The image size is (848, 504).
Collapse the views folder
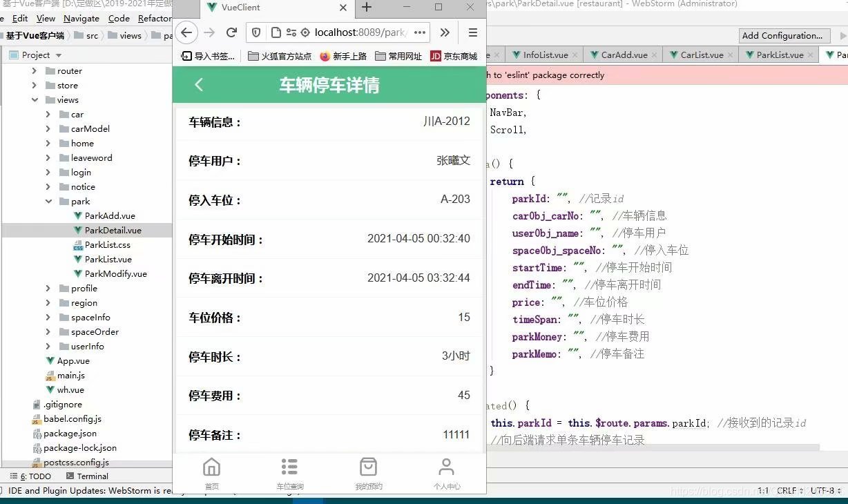click(x=35, y=99)
